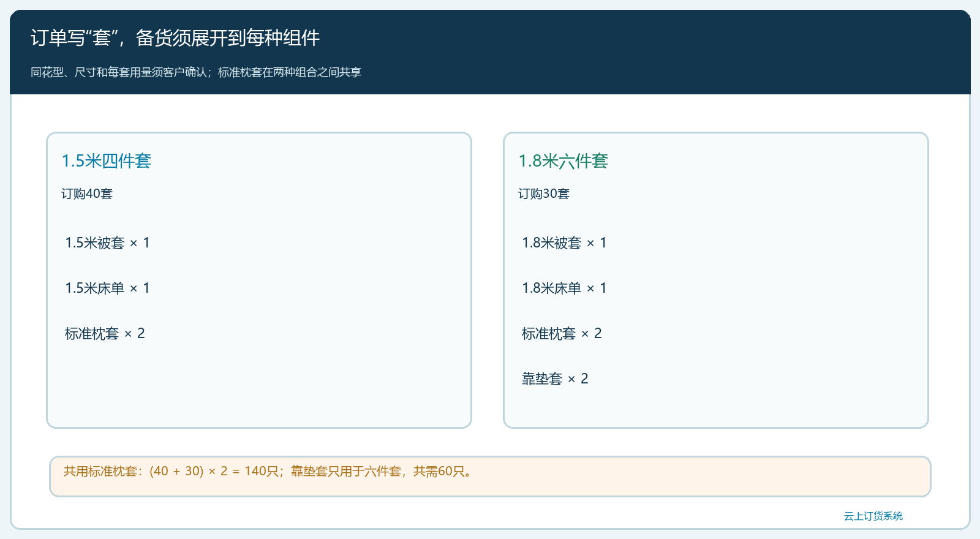980x539 pixels.
Task: Click the heading 订单写"套"，备货须展开到每种组件
Action: (175, 38)
